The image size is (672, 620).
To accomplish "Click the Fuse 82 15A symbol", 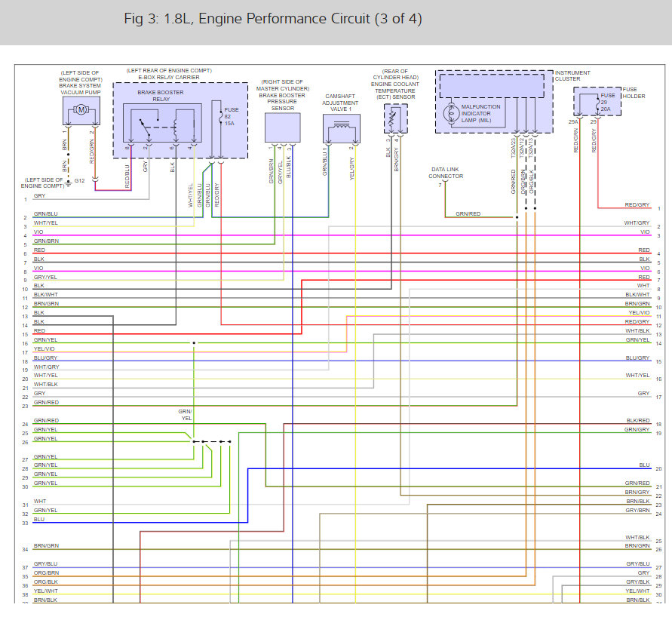I will 221,118.
